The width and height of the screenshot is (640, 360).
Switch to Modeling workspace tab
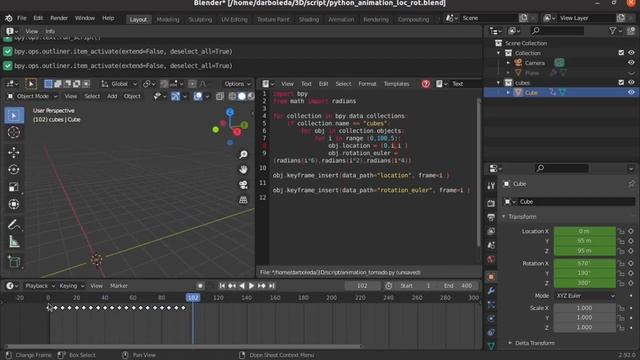[x=168, y=19]
